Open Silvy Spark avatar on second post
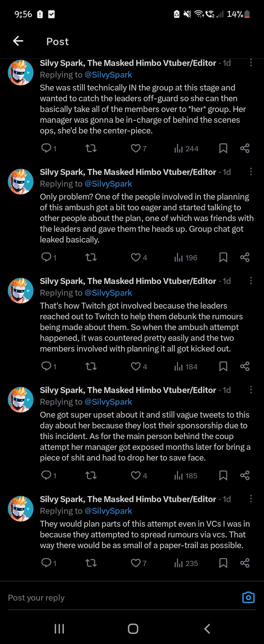Image resolution: width=264 pixels, height=644 pixels. click(x=20, y=181)
